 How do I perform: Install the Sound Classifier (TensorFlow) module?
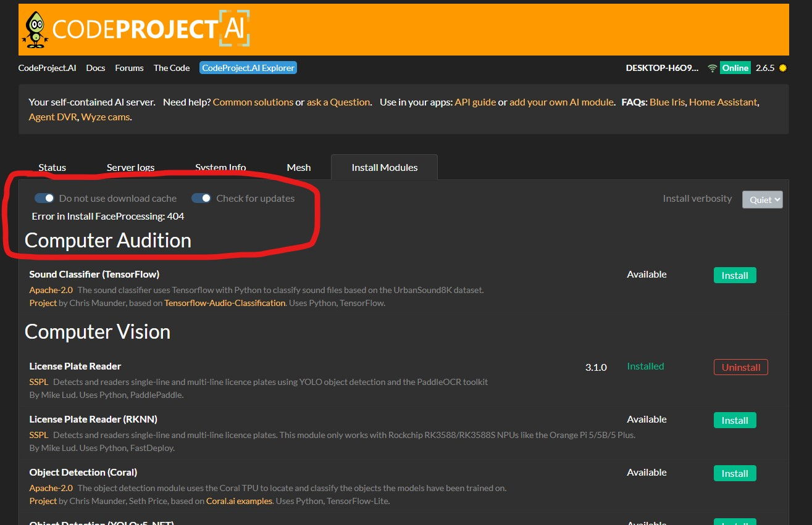tap(735, 275)
